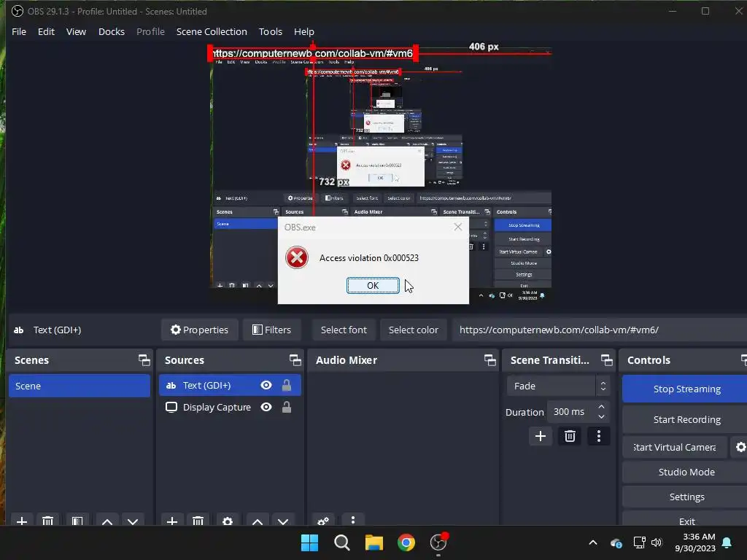
Task: Click the text field with computernewb URL
Action: 600,330
